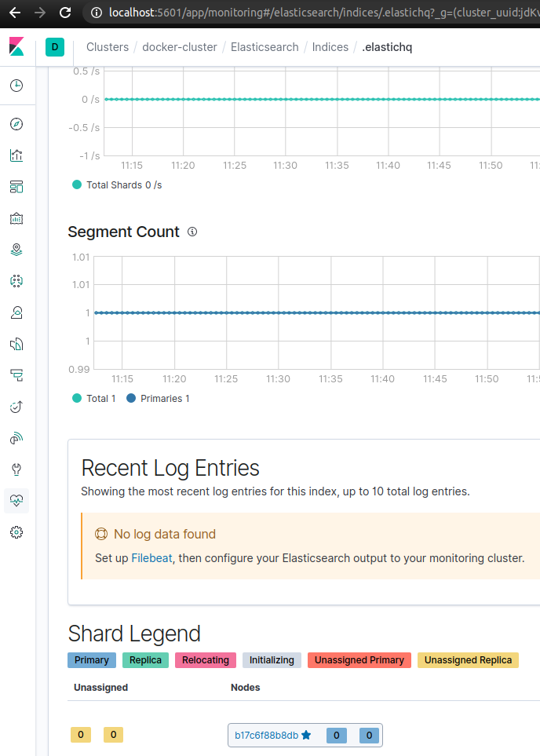Open node b17c6f88b8db link

point(267,736)
